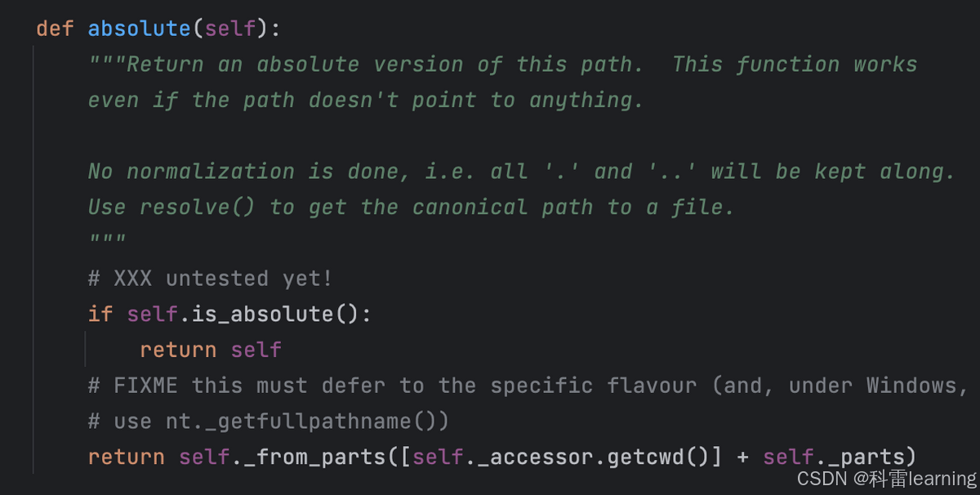Click the final 'return' keyword

[127, 457]
